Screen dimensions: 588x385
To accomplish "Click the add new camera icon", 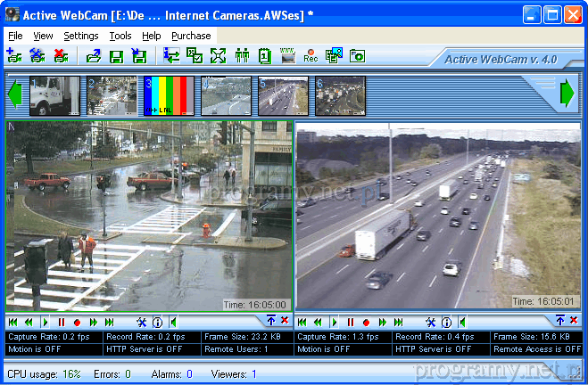I will coord(14,56).
